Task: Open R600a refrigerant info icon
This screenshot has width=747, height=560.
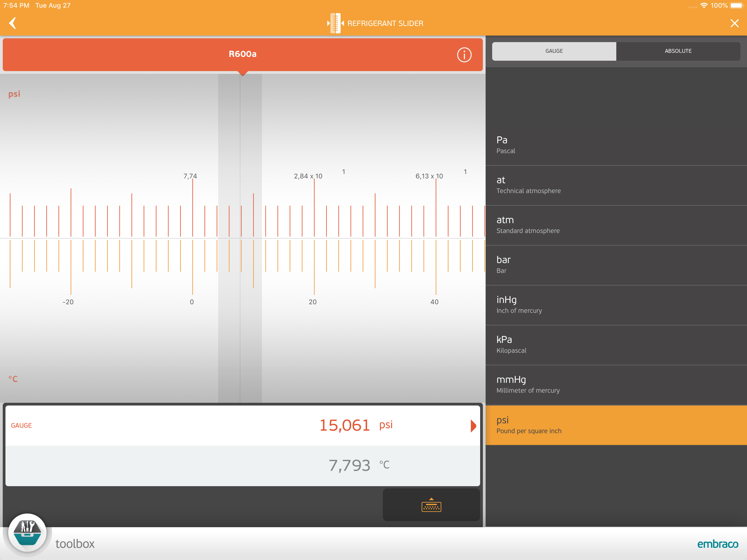Action: pyautogui.click(x=464, y=55)
